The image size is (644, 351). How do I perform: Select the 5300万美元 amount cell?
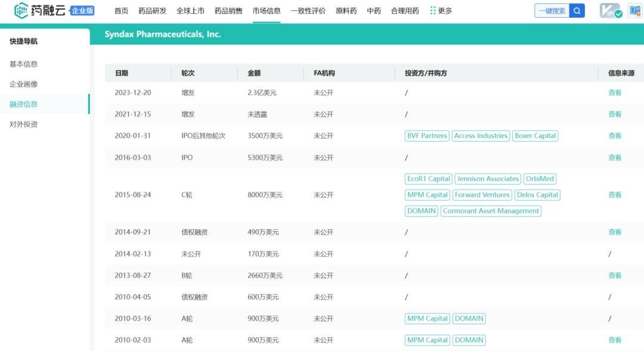coord(265,158)
